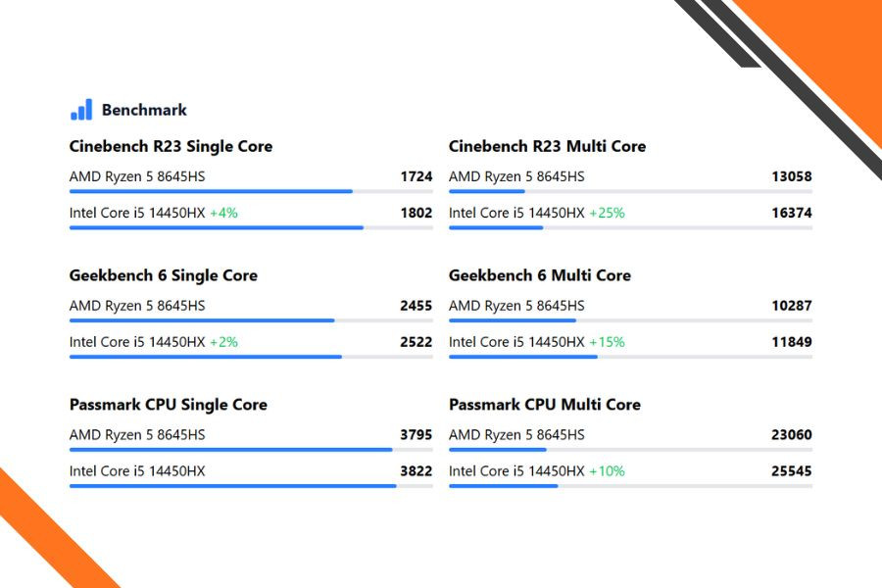Click the Ryzen 5 Cinebench single core progress bar
The image size is (882, 588).
211,191
